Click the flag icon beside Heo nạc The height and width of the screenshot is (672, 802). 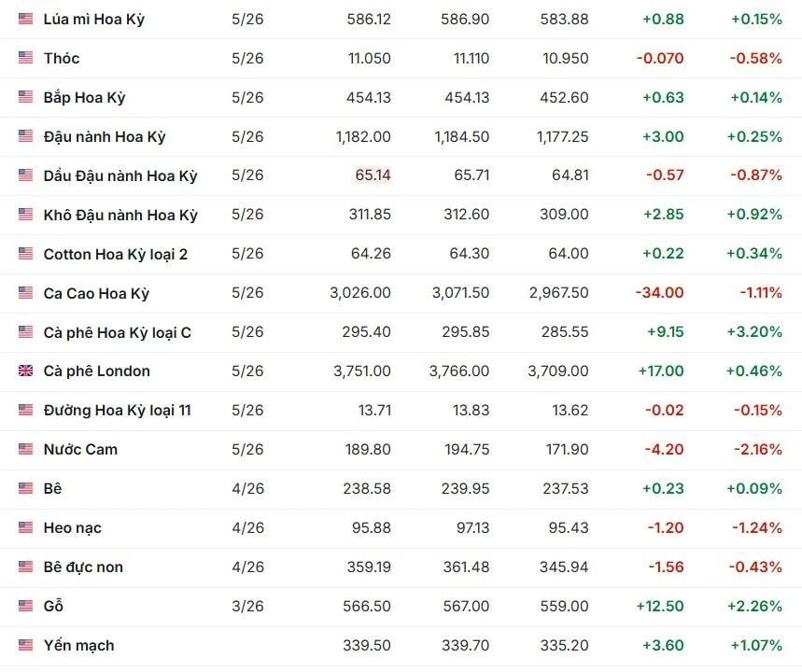[25, 528]
